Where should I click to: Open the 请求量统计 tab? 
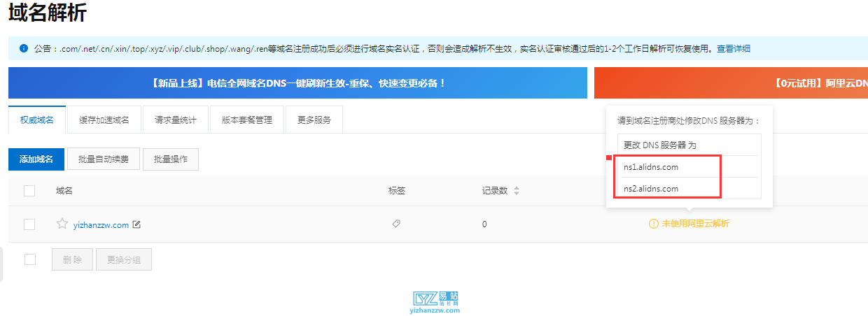click(x=176, y=120)
